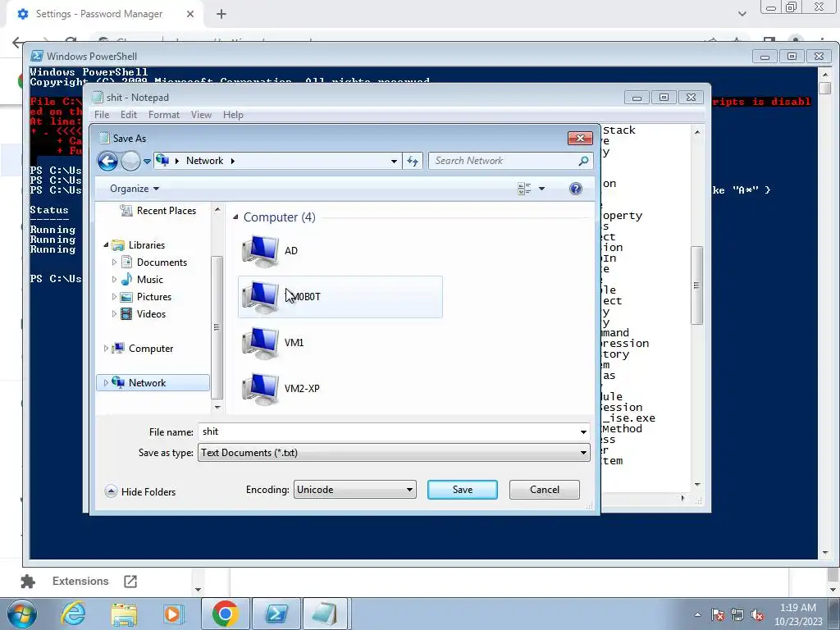Select Documents library
840x630 pixels.
coord(154,262)
